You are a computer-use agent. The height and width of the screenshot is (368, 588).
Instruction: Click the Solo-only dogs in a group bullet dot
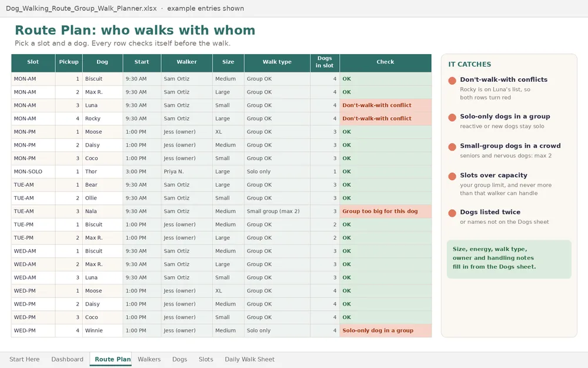pos(452,117)
